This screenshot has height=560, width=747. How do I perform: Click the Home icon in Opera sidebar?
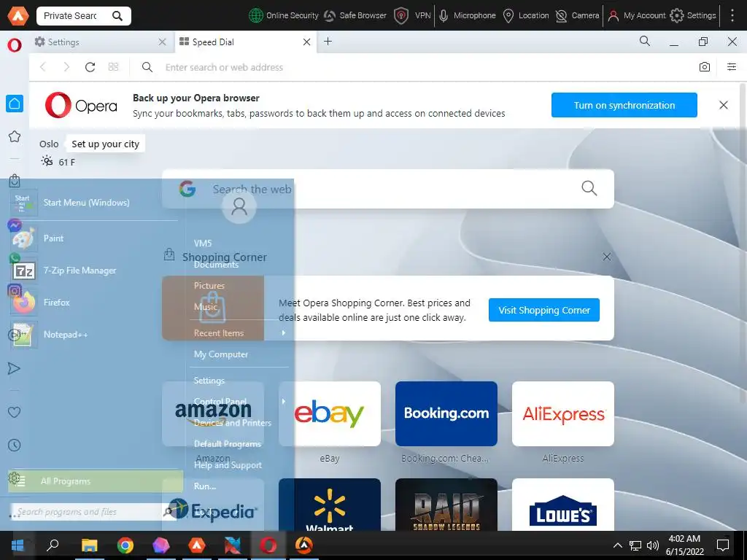click(15, 104)
